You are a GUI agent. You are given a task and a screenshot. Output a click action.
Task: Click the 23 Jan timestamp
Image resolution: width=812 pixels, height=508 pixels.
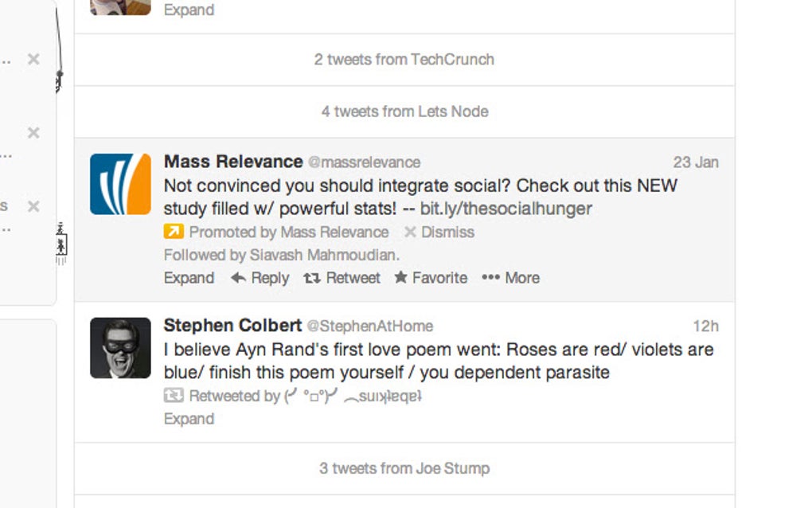click(695, 162)
